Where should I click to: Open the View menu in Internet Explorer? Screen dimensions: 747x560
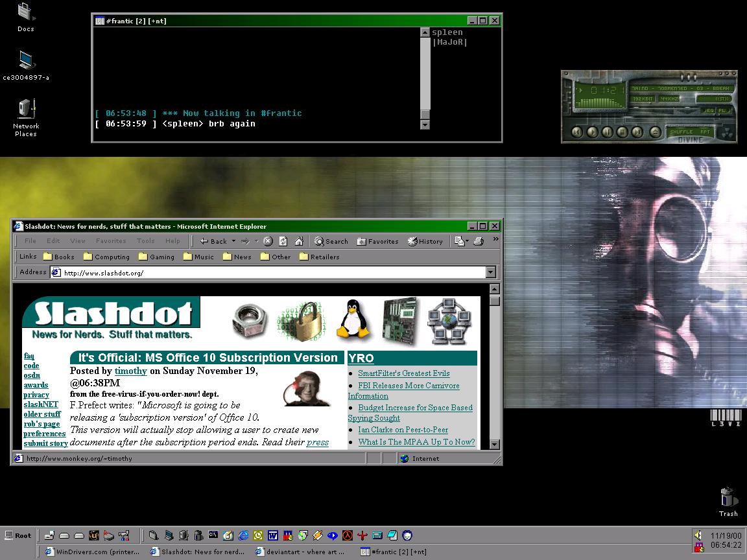coord(78,241)
